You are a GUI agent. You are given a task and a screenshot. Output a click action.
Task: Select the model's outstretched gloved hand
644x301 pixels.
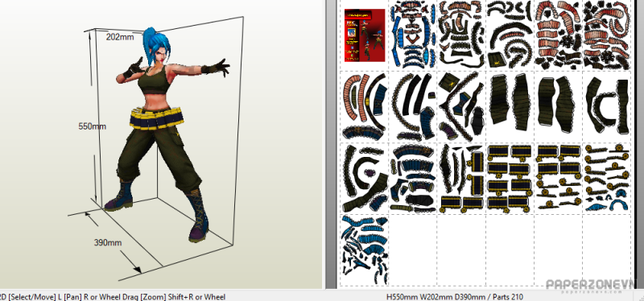[219, 67]
